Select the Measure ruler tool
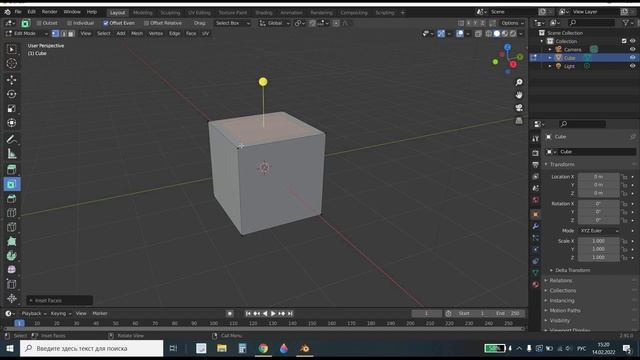Image resolution: width=640 pixels, height=360 pixels. (x=11, y=153)
